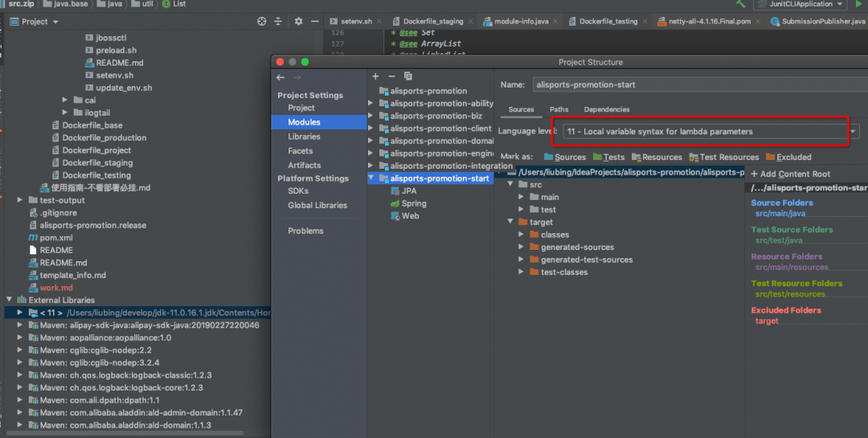This screenshot has height=438, width=868.
Task: Click the copy module icon
Action: point(408,76)
